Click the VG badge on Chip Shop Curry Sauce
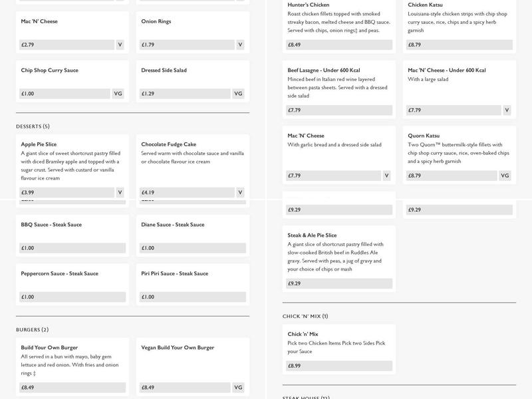Image resolution: width=532 pixels, height=399 pixels. click(118, 94)
